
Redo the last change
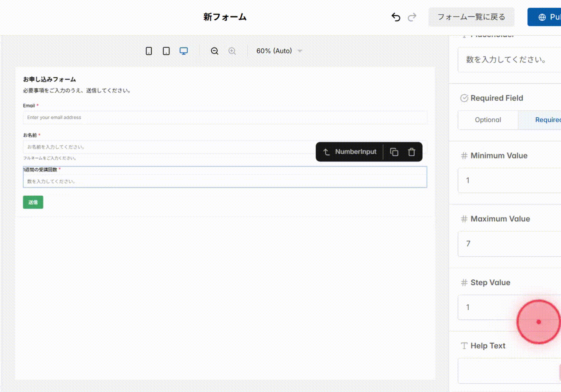pos(412,17)
